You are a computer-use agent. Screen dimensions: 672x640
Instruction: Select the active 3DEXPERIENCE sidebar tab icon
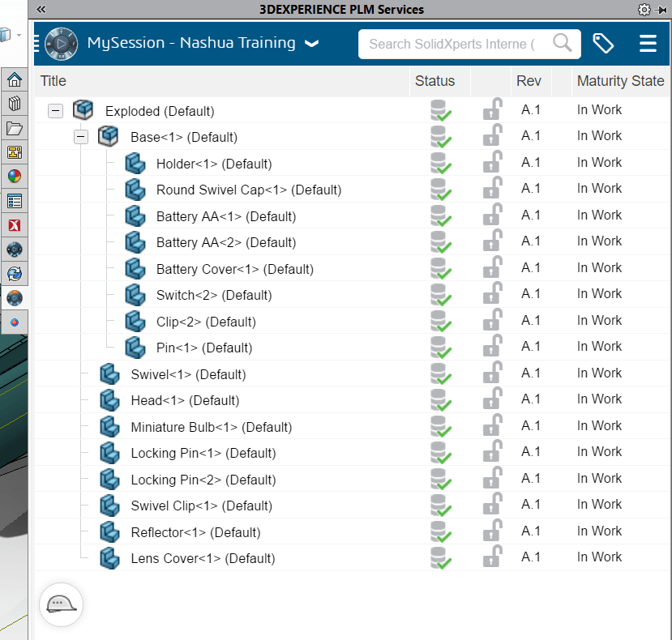(15, 298)
